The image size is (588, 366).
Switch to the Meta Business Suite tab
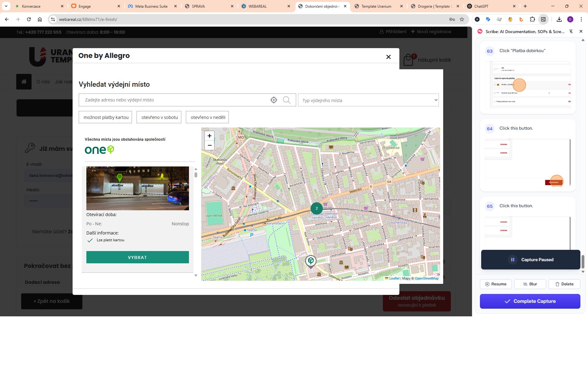tap(151, 6)
